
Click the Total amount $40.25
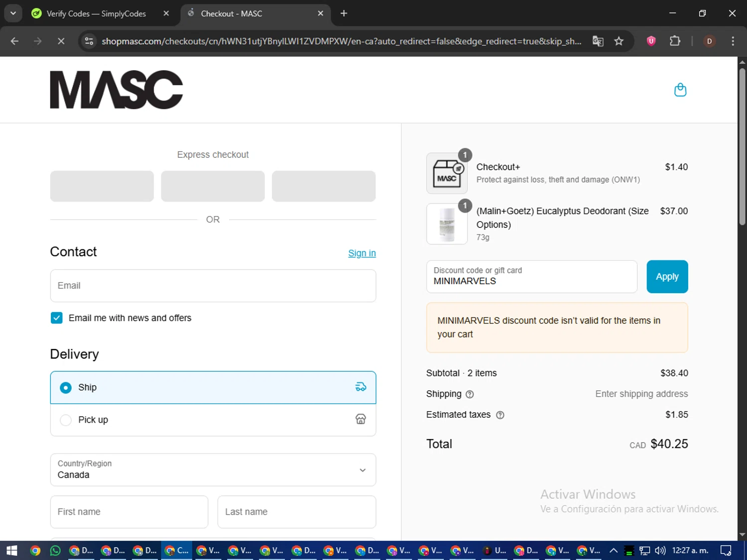(669, 444)
